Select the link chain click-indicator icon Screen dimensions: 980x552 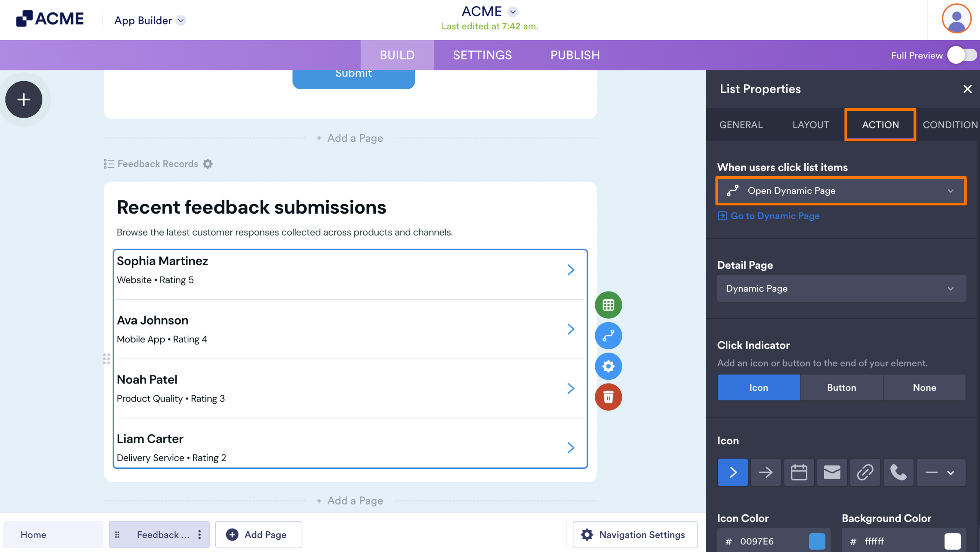coord(865,472)
